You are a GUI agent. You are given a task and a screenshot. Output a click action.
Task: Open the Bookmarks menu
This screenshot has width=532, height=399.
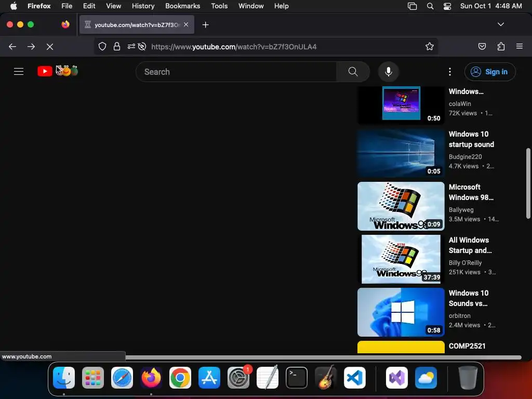click(x=182, y=6)
